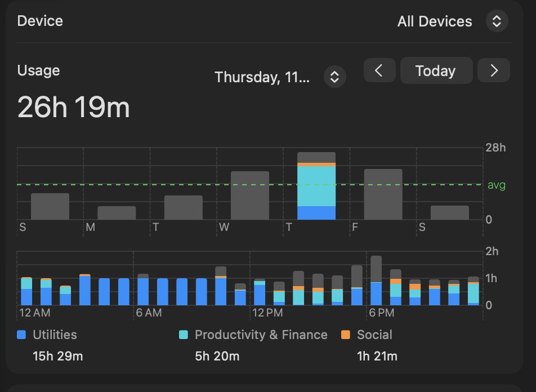Click the 6 PM hourly axis label
The image size is (536, 392).
[382, 313]
